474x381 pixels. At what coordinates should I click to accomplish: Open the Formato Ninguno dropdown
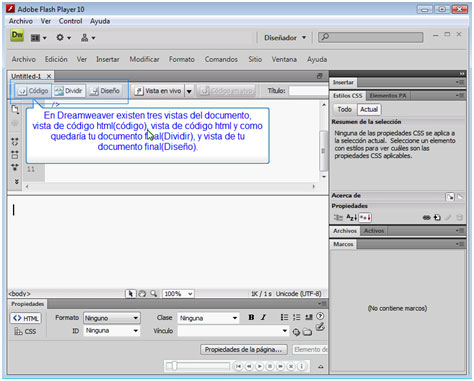(112, 318)
